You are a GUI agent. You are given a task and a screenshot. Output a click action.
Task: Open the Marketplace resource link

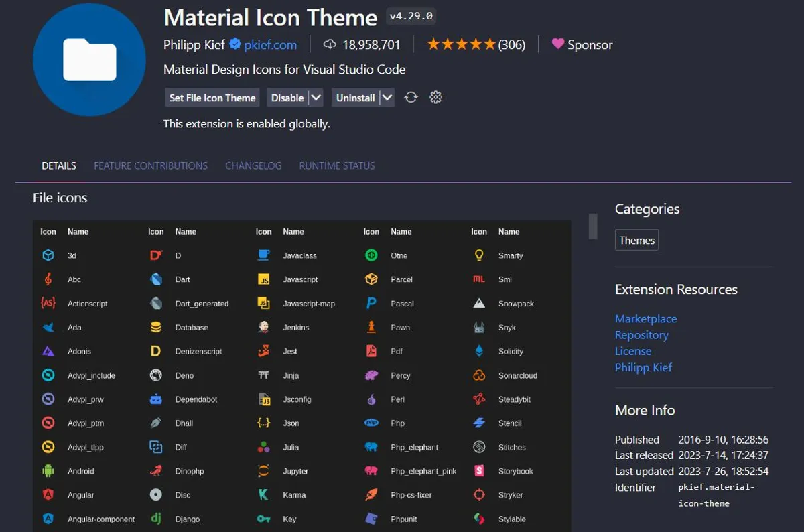[x=646, y=319]
